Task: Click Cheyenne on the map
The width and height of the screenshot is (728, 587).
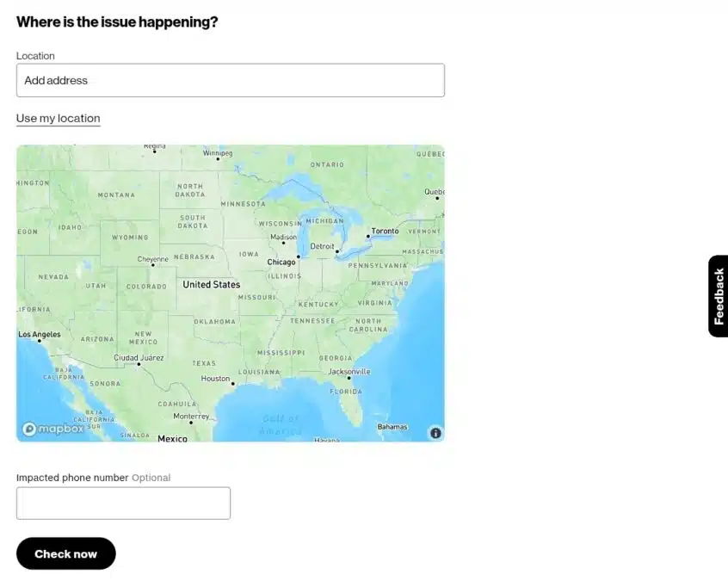Action: pos(153,264)
